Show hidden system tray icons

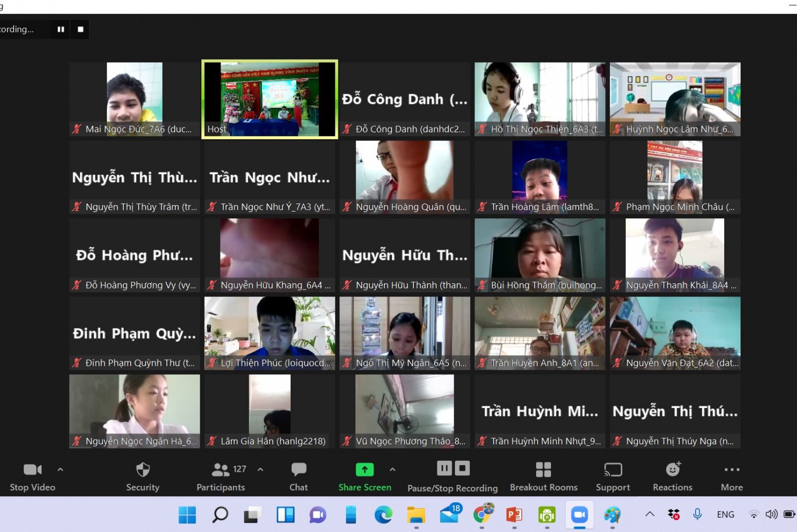[650, 514]
